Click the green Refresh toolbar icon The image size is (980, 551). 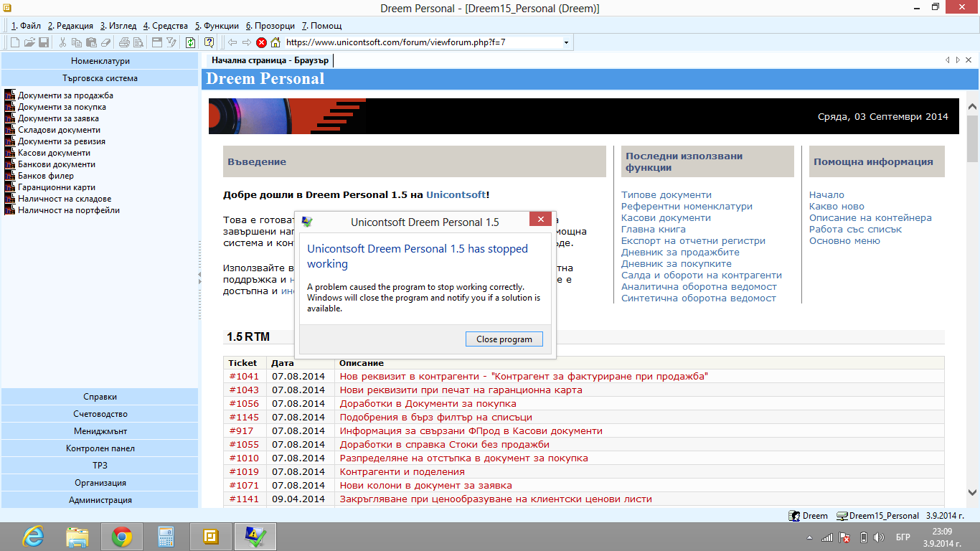[x=190, y=42]
